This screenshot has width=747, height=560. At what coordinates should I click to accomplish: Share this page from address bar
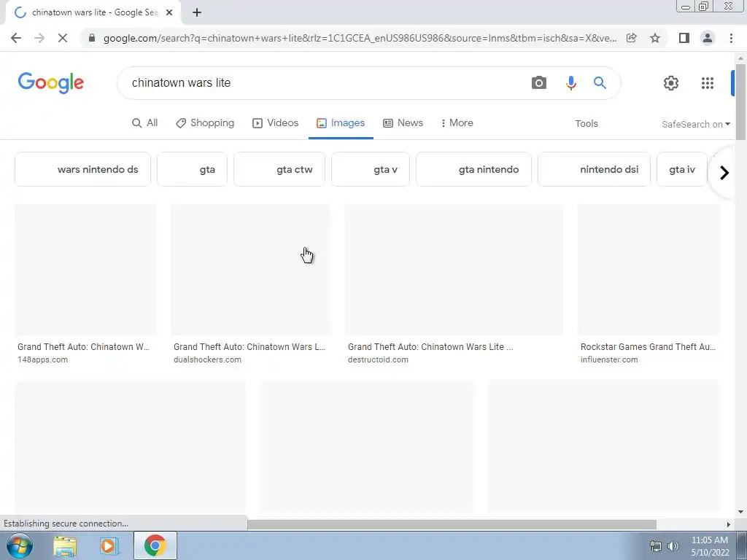pos(632,38)
